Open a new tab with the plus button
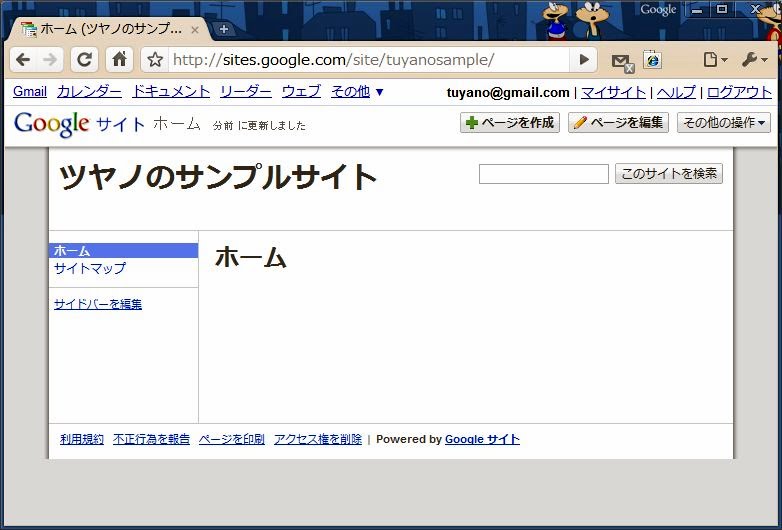Viewport: 782px width, 530px height. pyautogui.click(x=223, y=29)
